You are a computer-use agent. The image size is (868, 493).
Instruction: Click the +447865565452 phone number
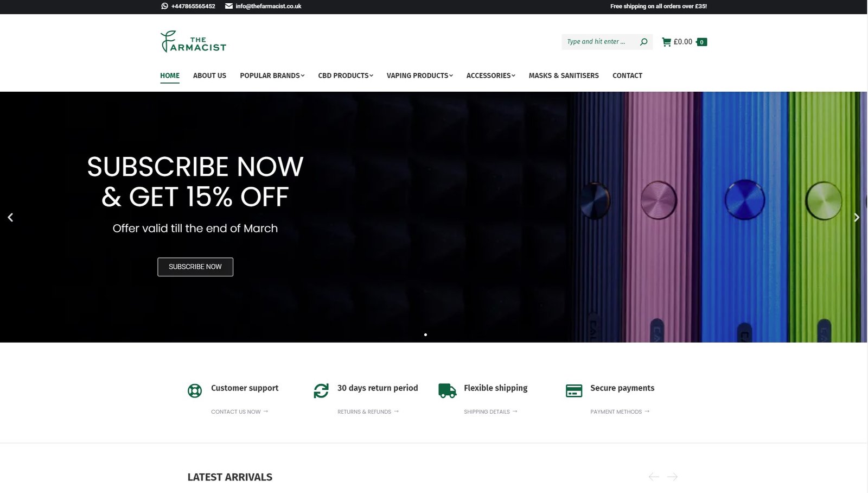point(193,6)
